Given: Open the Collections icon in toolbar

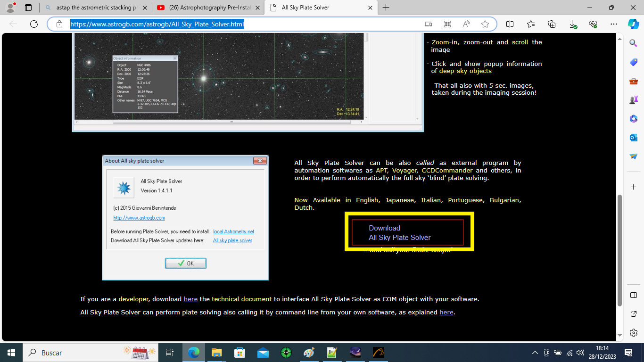Looking at the screenshot, I should coord(552,24).
